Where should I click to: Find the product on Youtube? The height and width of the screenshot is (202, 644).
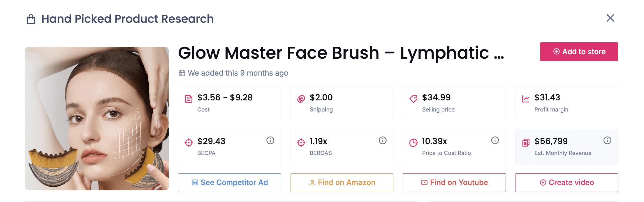(x=454, y=182)
